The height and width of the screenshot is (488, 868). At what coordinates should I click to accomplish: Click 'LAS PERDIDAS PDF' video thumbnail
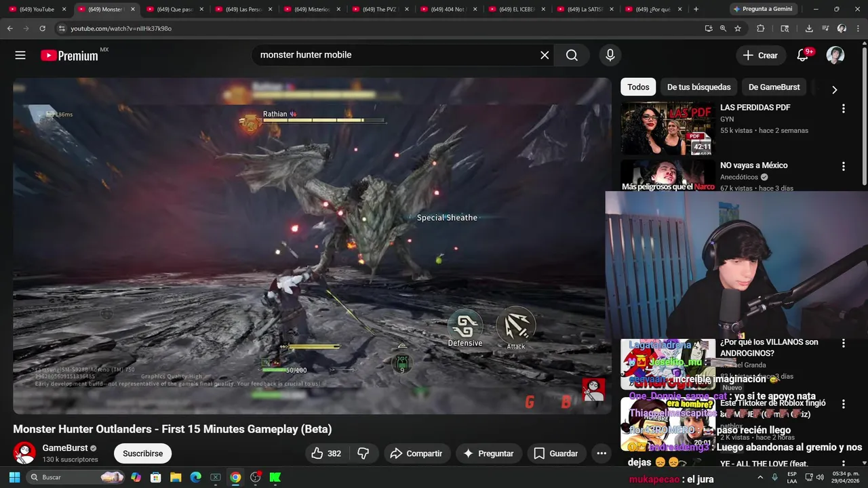pos(667,128)
